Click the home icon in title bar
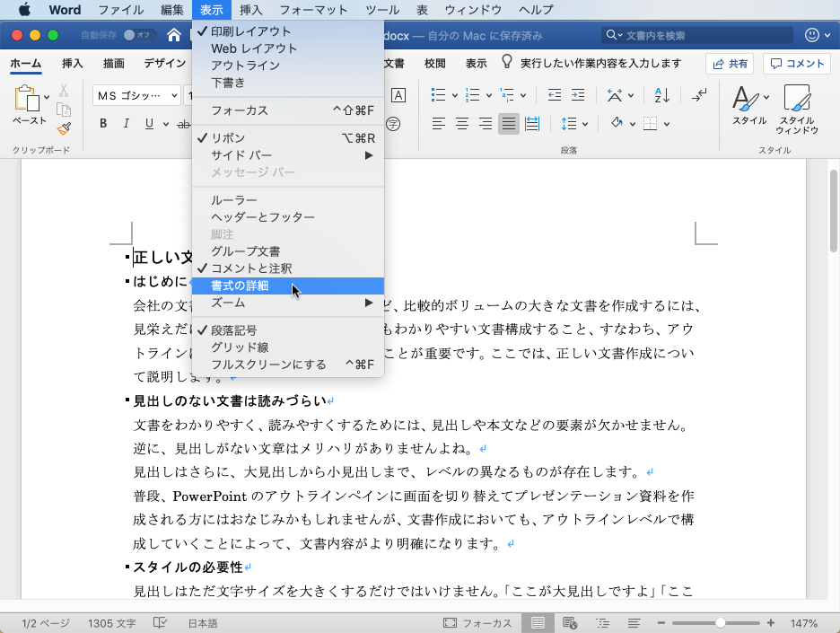The height and width of the screenshot is (633, 840). pyautogui.click(x=173, y=35)
